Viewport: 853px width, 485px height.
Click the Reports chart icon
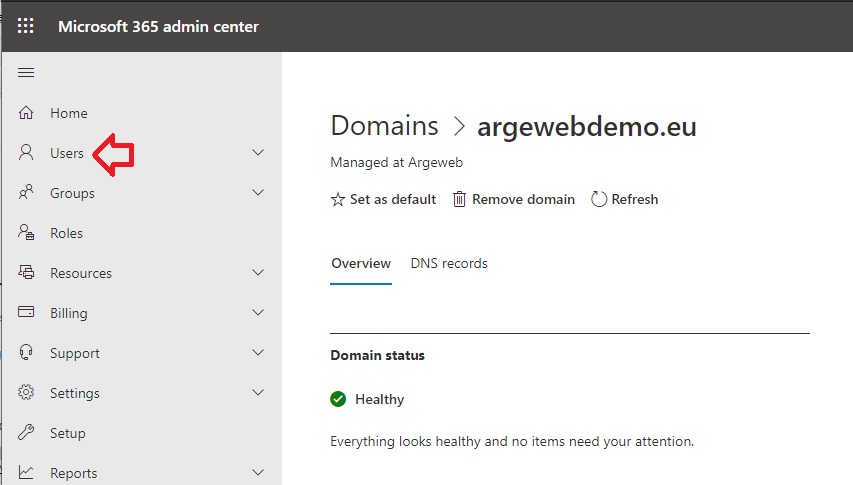coord(26,472)
